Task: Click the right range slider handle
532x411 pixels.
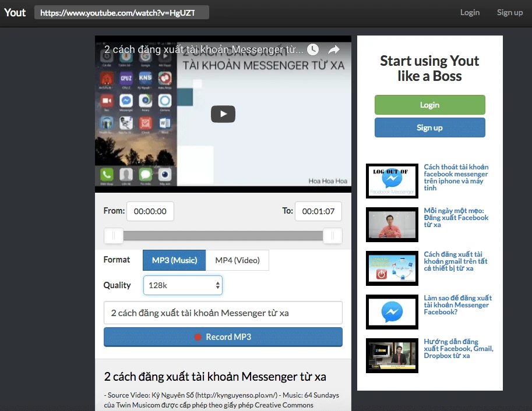Action: coord(332,236)
